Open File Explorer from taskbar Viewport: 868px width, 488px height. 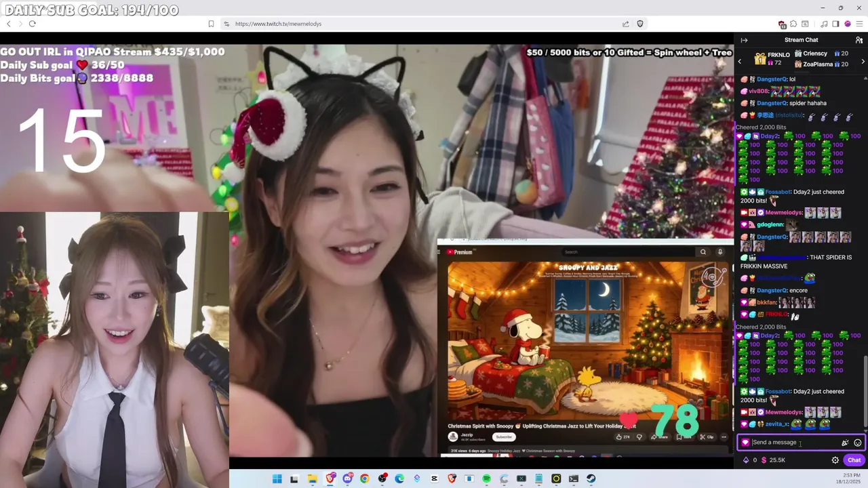[x=312, y=479]
